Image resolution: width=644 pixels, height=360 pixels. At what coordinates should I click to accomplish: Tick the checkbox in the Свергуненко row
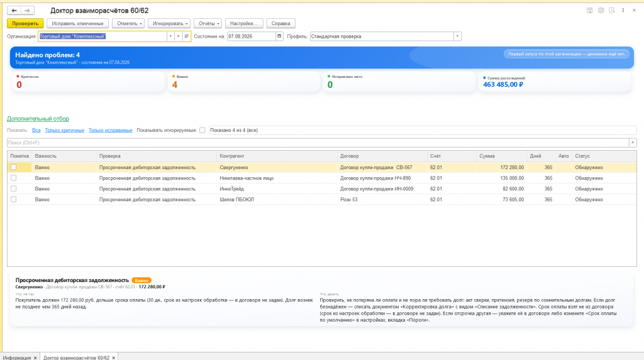tap(14, 167)
